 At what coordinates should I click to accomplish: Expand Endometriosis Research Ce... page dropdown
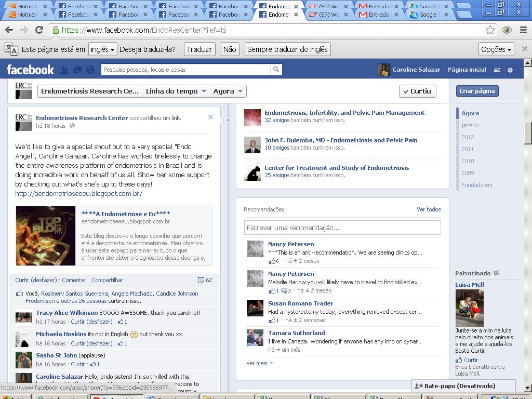click(x=90, y=91)
